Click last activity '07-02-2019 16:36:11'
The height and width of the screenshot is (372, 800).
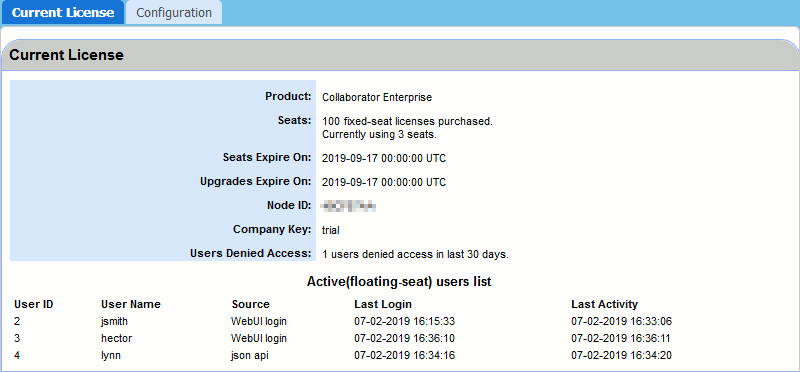click(x=621, y=338)
